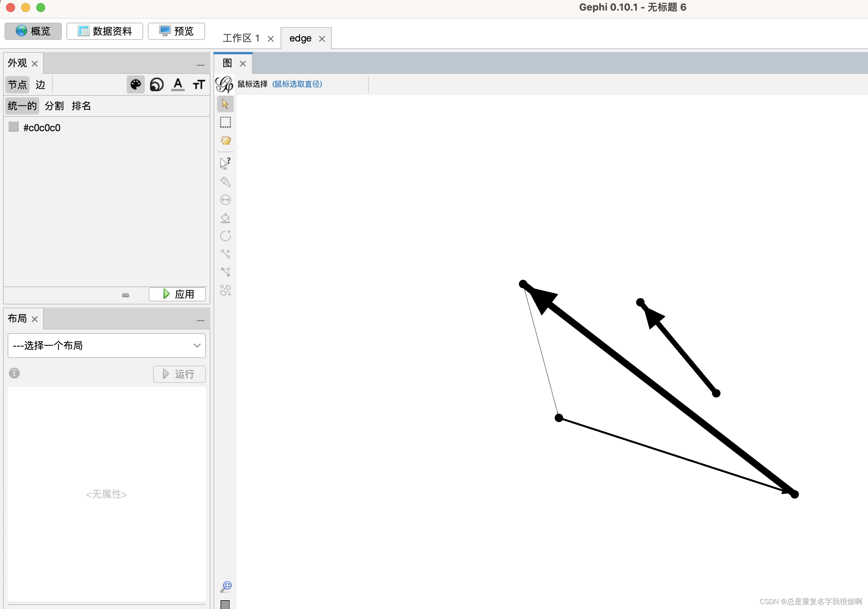This screenshot has height=609, width=868.
Task: Choose the node sizer tool
Action: coord(225,200)
